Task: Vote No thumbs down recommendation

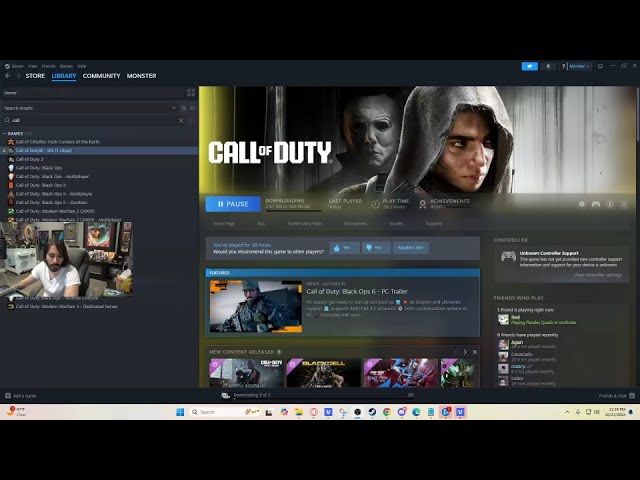Action: (x=376, y=248)
